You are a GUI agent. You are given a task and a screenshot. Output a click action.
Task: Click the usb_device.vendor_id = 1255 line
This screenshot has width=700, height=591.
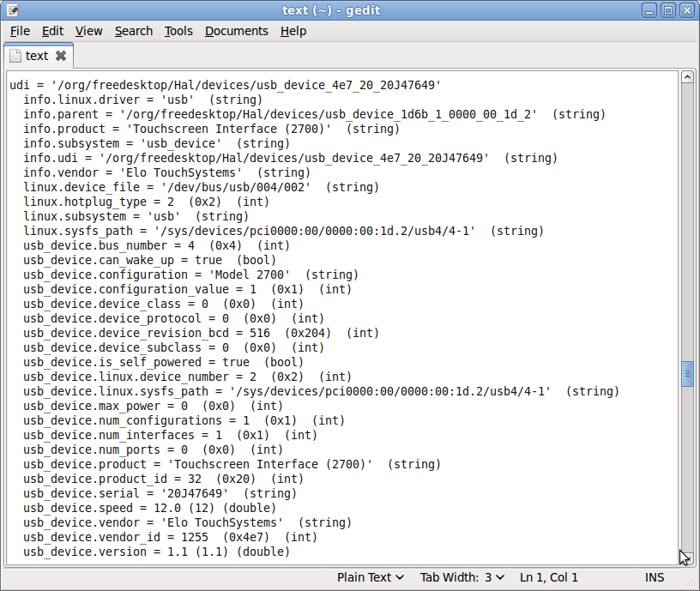171,537
